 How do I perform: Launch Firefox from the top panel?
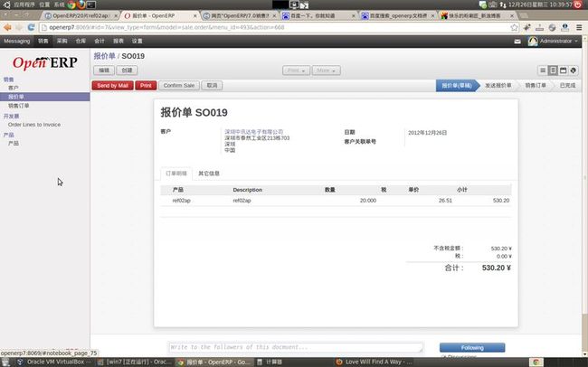click(x=81, y=5)
